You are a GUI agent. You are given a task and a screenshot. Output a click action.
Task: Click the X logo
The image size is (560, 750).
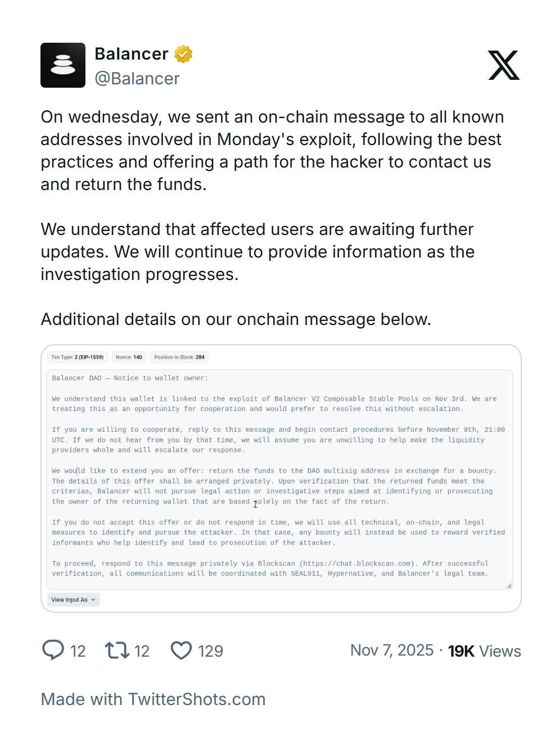coord(504,65)
